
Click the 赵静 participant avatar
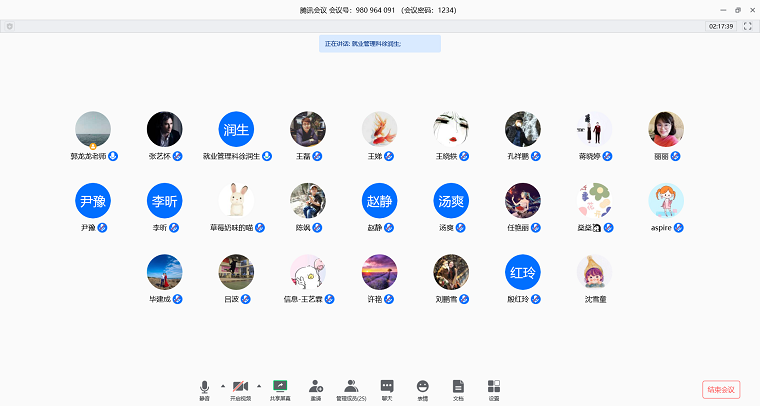tap(380, 201)
